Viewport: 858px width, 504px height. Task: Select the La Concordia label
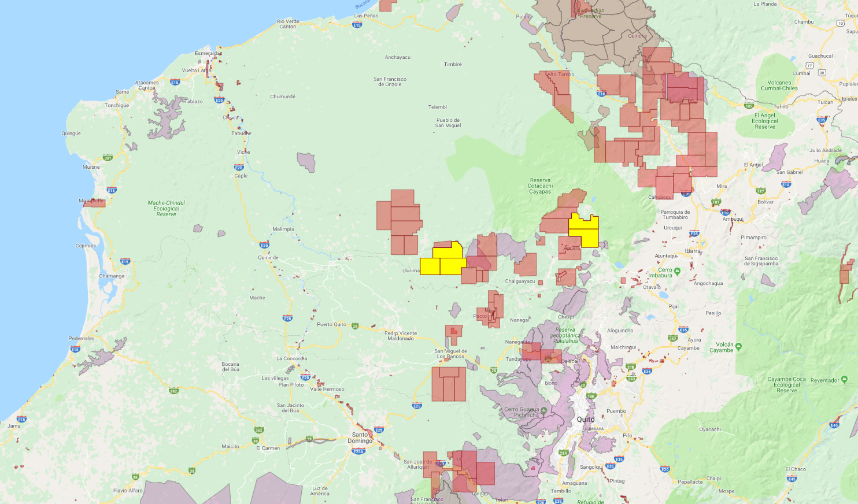[291, 358]
